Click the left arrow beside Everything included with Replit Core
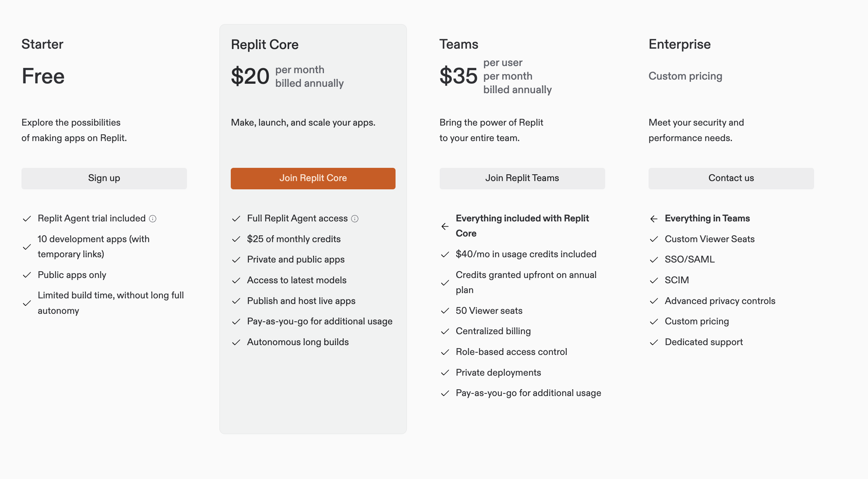 [x=445, y=226]
